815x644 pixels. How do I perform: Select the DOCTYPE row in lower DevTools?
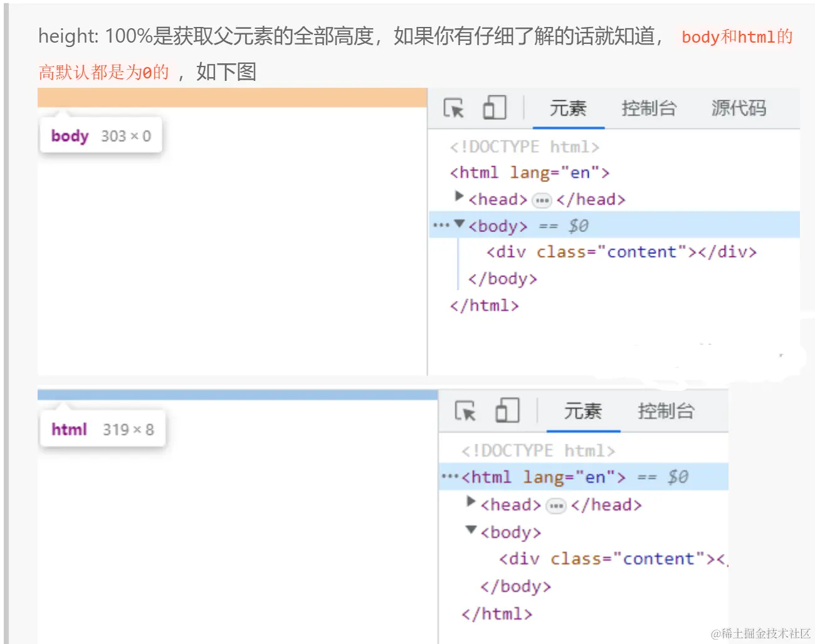point(539,451)
